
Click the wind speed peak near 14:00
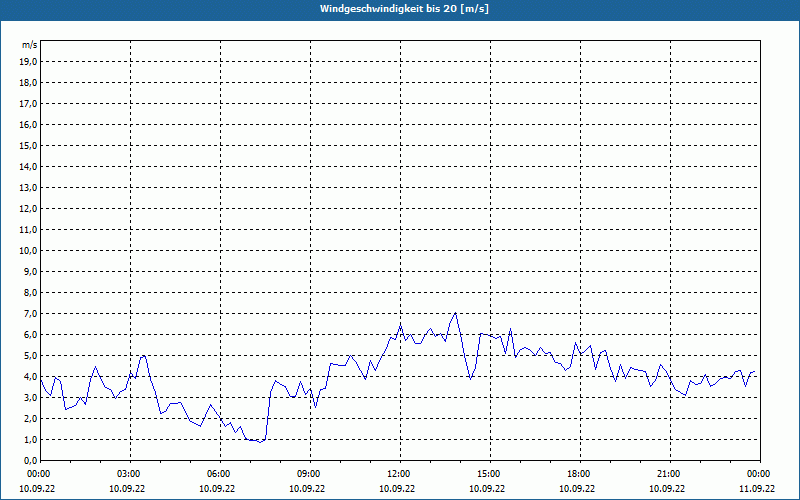pos(455,313)
